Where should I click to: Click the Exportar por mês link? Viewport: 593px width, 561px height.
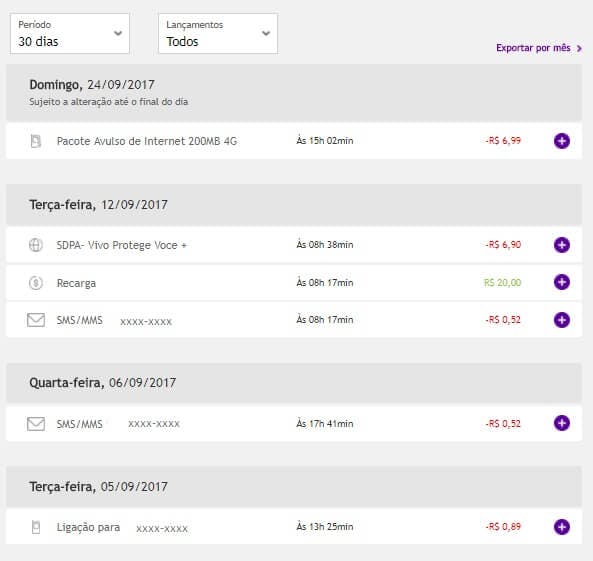[539, 48]
